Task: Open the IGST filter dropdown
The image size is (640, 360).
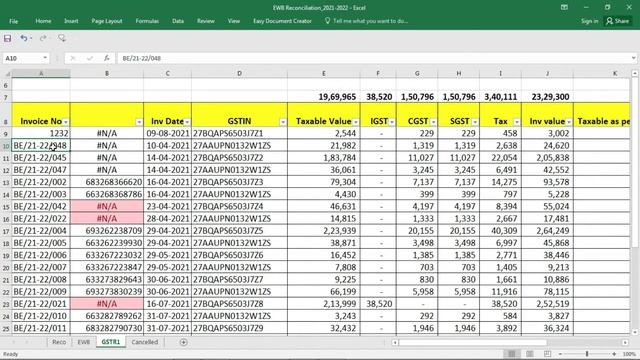Action: [x=392, y=122]
